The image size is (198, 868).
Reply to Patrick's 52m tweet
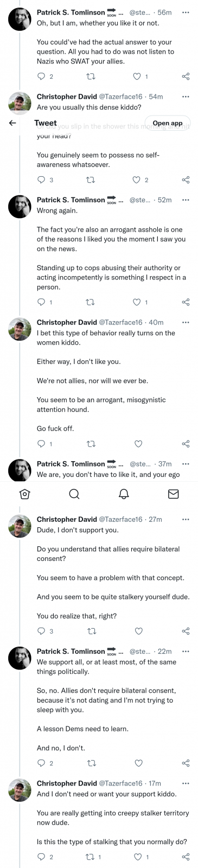coord(41,302)
